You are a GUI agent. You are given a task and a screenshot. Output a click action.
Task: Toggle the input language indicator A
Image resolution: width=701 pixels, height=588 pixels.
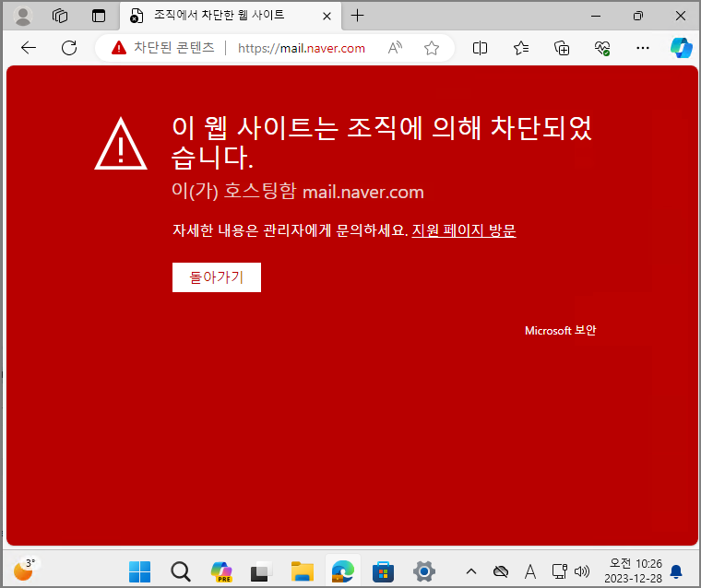coord(530,571)
